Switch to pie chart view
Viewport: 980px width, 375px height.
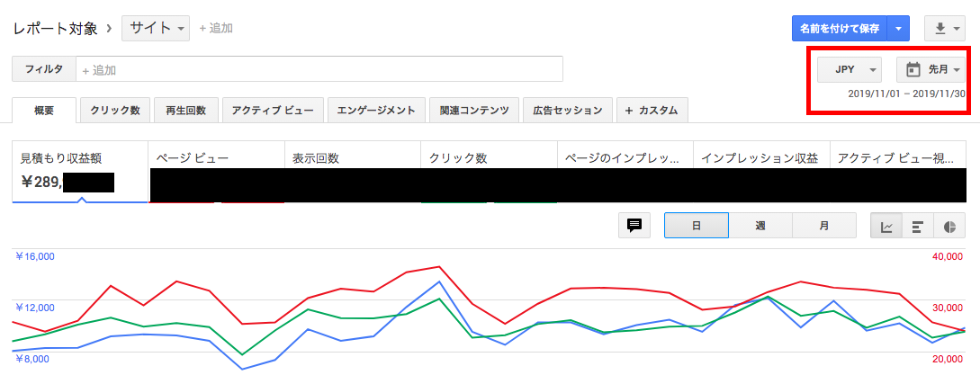pos(949,226)
